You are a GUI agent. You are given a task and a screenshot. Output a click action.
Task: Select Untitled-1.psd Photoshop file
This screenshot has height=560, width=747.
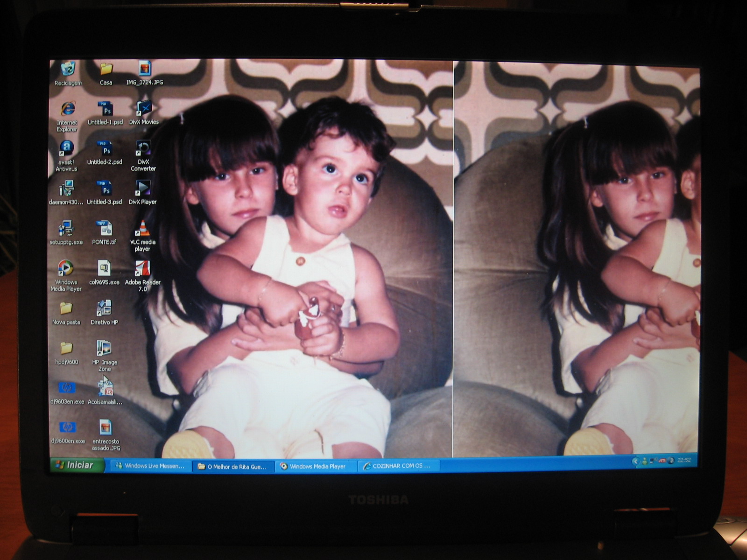click(x=105, y=113)
